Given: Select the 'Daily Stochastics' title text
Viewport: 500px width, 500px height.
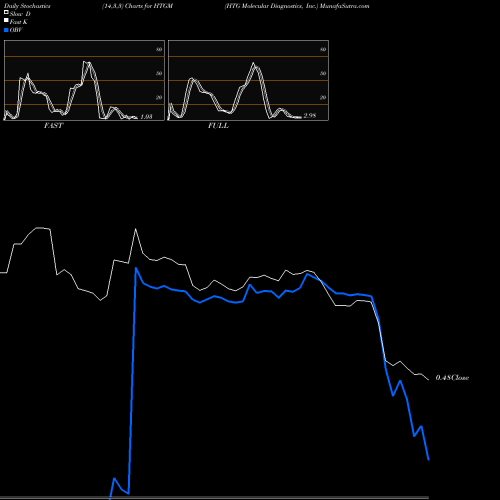Looking at the screenshot, I should tap(27, 6).
